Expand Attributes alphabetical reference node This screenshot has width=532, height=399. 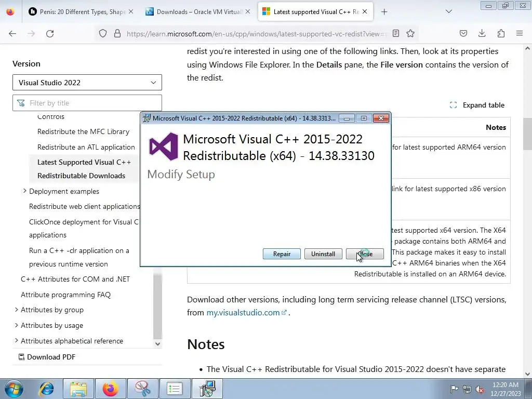pyautogui.click(x=16, y=341)
